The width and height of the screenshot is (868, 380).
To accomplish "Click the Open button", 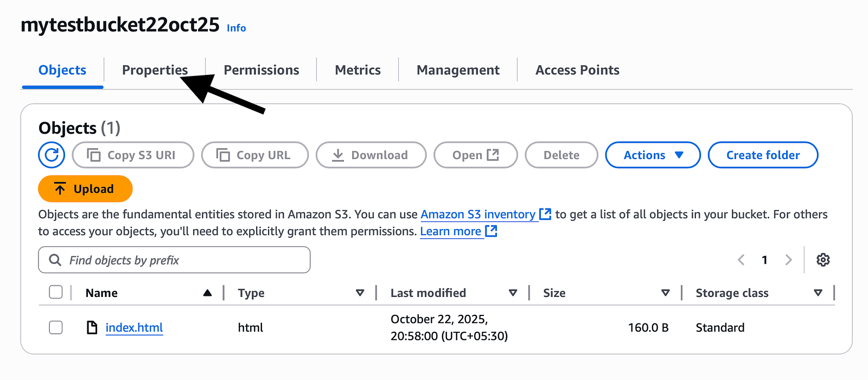I will tap(476, 155).
